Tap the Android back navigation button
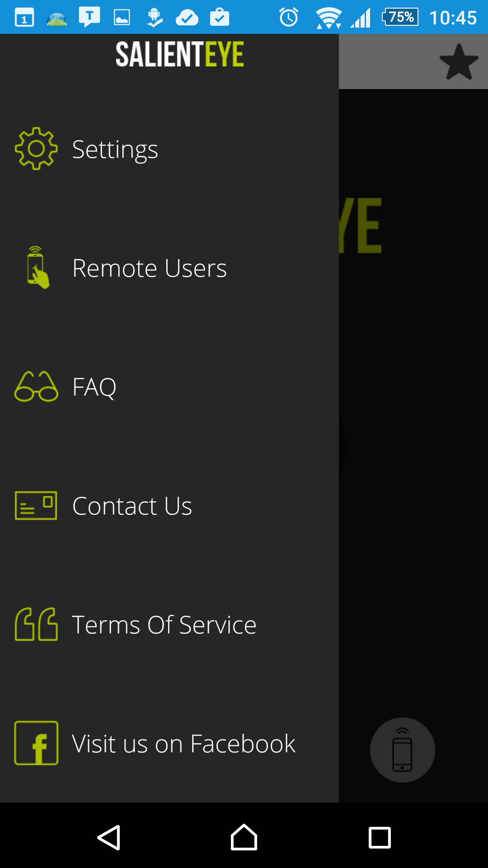This screenshot has width=488, height=868. [108, 838]
